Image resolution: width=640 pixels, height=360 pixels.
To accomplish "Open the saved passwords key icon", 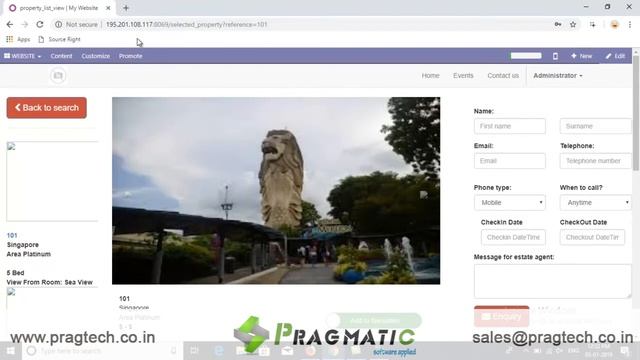I will tap(558, 24).
